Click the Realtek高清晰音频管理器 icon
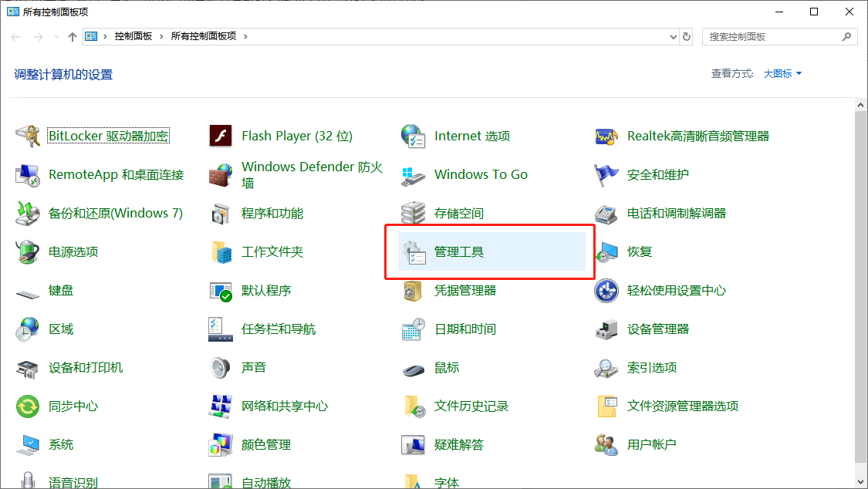 [606, 136]
